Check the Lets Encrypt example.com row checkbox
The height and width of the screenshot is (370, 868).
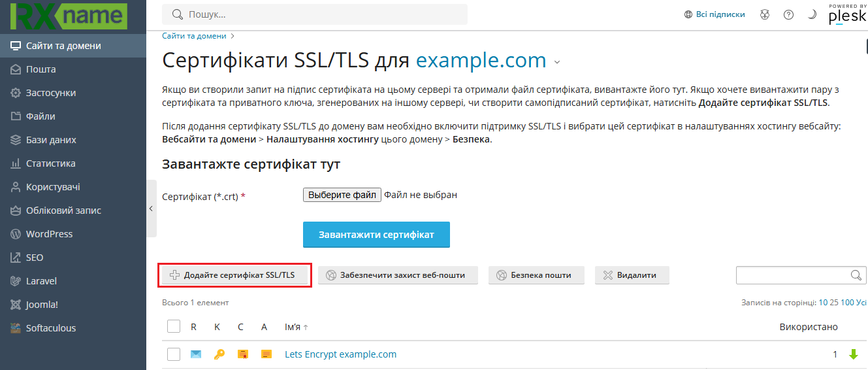click(174, 354)
